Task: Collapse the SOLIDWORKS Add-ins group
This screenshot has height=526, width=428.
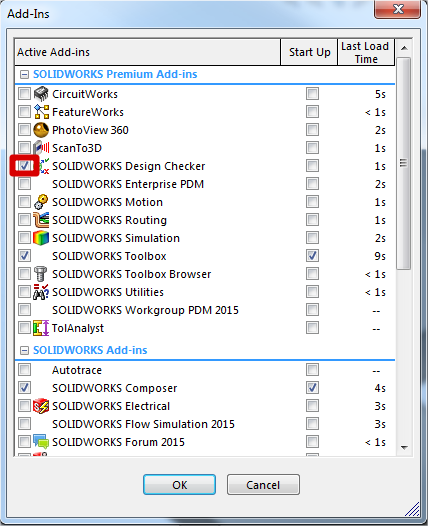Action: click(24, 351)
